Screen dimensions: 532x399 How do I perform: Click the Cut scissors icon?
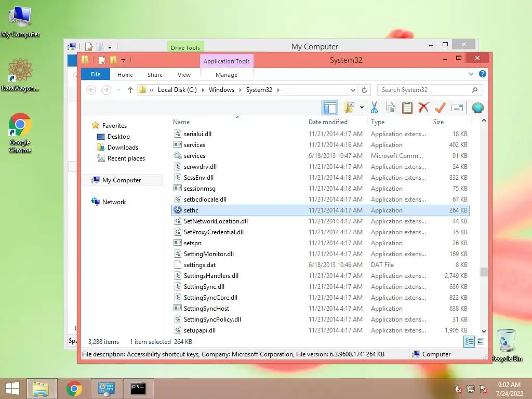[374, 108]
